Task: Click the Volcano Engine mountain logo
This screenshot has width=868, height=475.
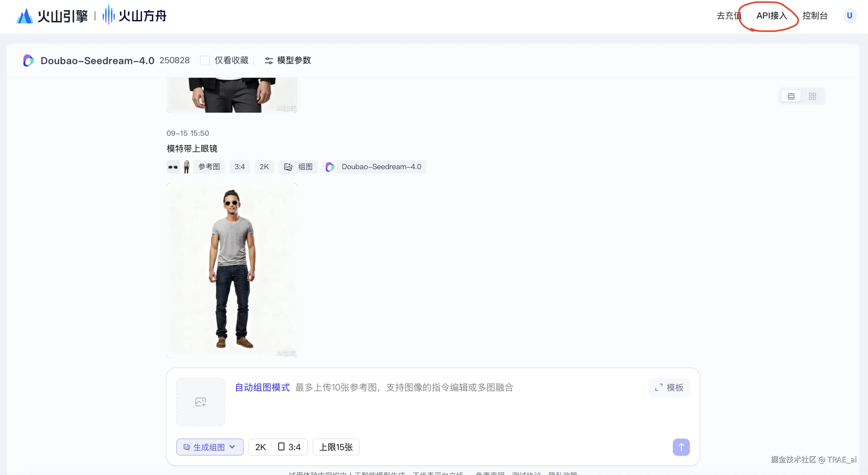Action: 25,16
